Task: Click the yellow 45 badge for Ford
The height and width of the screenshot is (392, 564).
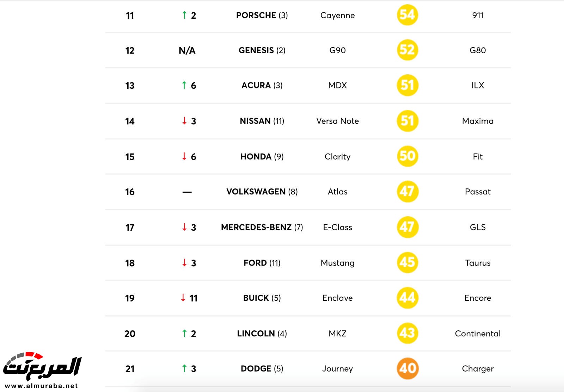Action: [x=407, y=262]
